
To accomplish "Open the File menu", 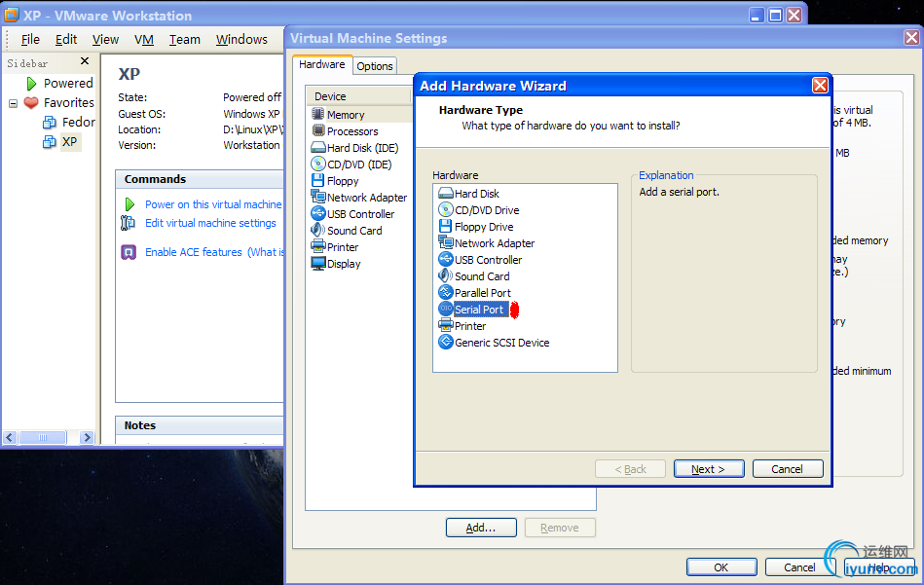I will pos(30,40).
